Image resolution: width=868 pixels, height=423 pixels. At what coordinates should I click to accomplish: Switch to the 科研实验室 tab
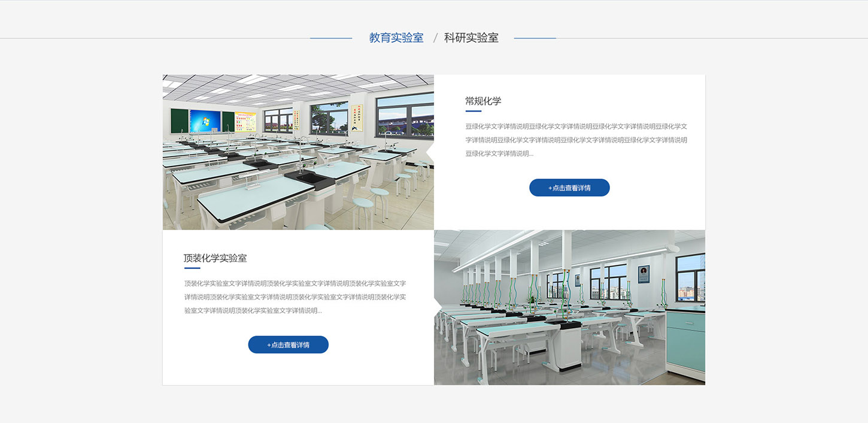coord(471,38)
